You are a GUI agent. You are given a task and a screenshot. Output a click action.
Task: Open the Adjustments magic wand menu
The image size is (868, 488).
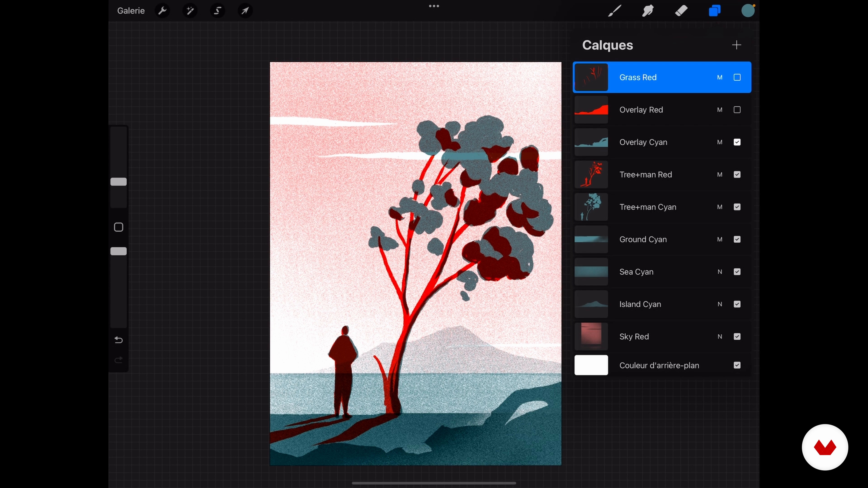190,11
